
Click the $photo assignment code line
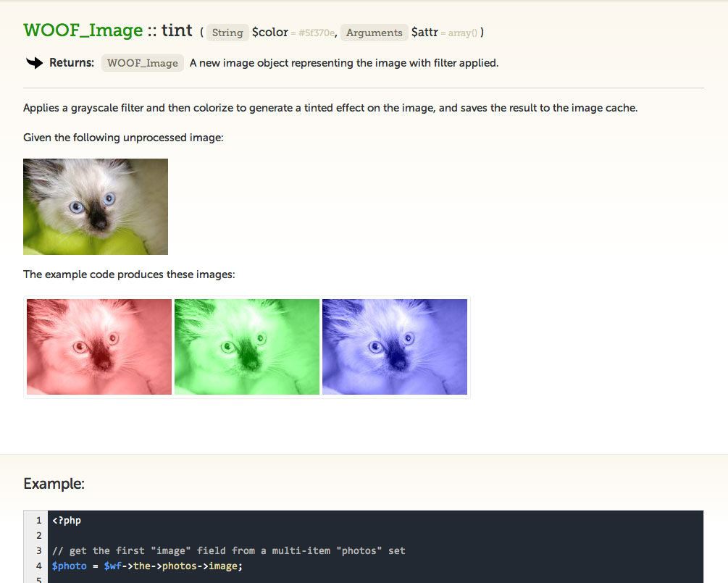click(147, 566)
